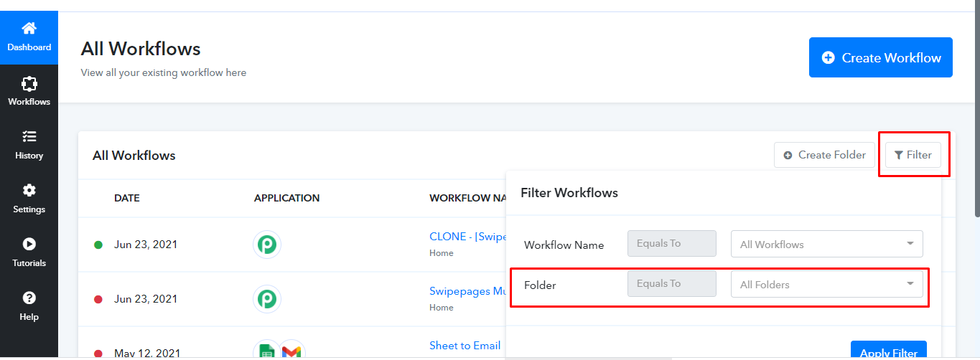
Task: Expand the All Folders dropdown
Action: pyautogui.click(x=827, y=284)
